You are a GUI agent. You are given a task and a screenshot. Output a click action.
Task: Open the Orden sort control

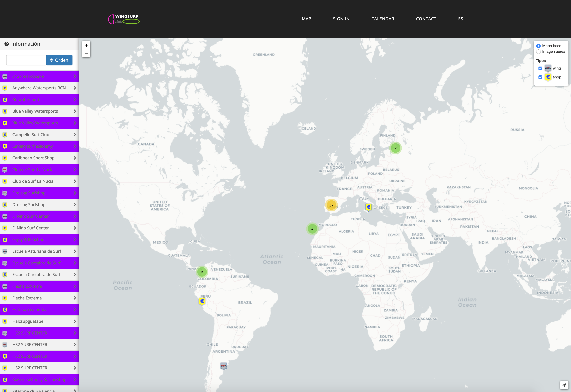(59, 60)
